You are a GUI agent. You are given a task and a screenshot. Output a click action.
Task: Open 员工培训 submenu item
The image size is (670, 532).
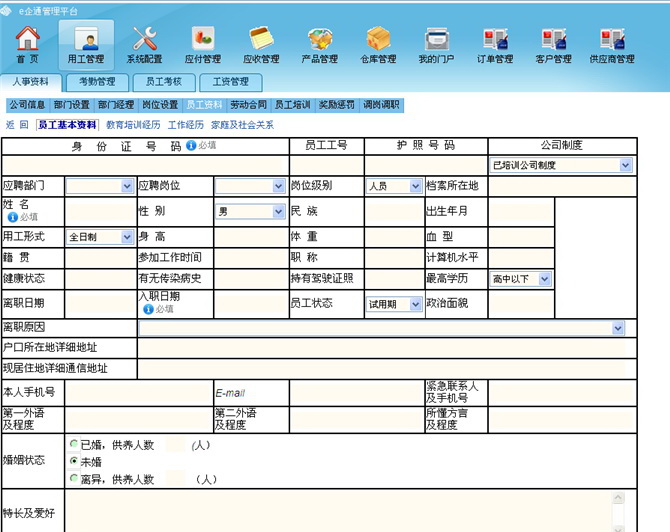[293, 105]
